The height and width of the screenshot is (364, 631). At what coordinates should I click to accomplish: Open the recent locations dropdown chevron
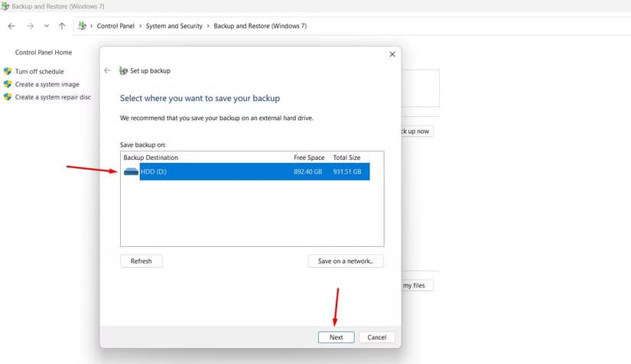[x=47, y=26]
